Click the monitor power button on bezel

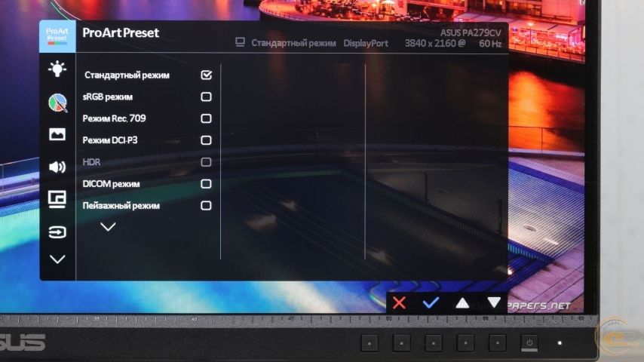click(529, 343)
